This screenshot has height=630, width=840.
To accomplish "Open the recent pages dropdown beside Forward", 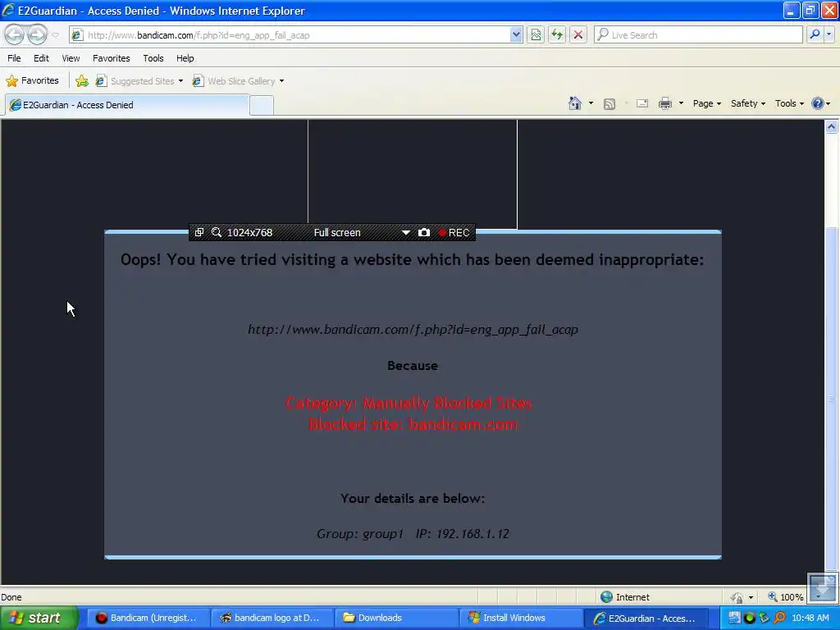I will click(55, 35).
